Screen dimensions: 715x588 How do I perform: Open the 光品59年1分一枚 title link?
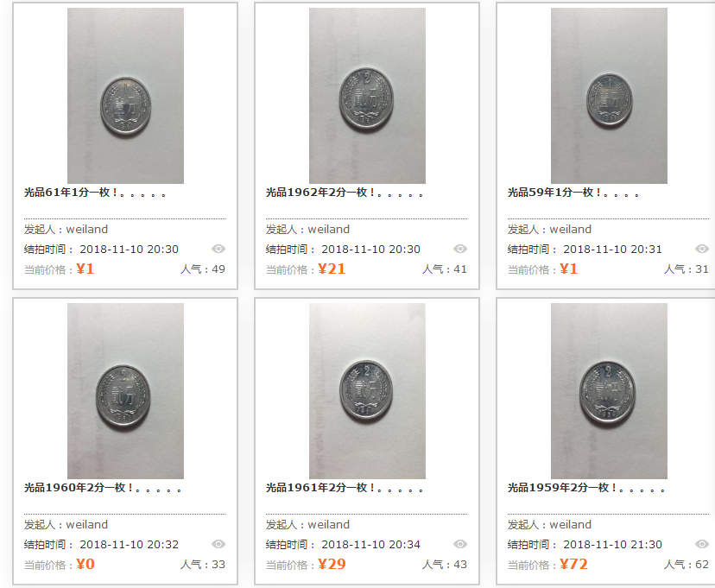click(573, 193)
